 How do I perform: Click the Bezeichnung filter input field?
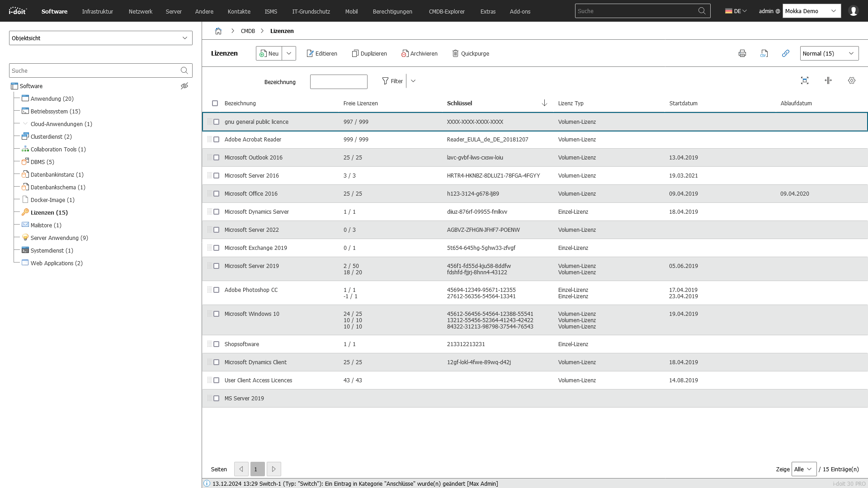pyautogui.click(x=339, y=82)
